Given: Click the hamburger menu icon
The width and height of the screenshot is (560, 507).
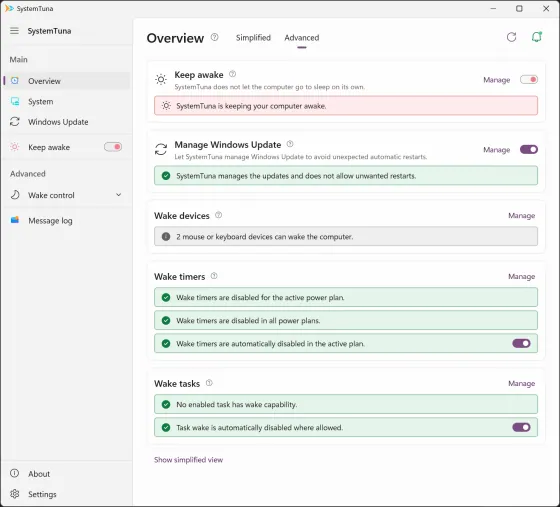Looking at the screenshot, I should click(14, 31).
